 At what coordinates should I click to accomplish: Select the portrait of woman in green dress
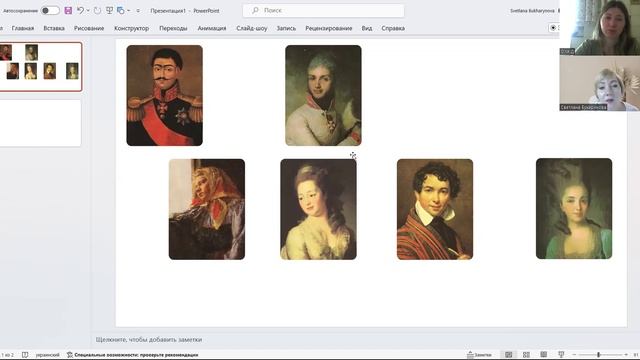(x=574, y=209)
